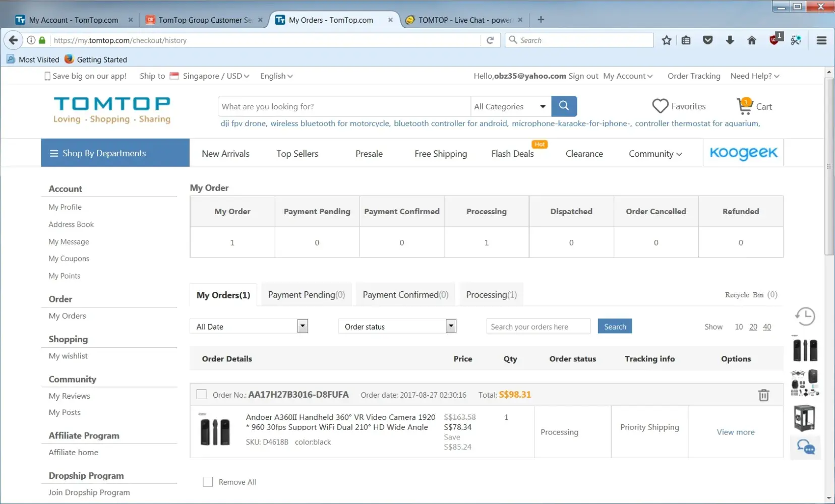Image resolution: width=835 pixels, height=504 pixels.
Task: Open the shopping Cart icon
Action: point(745,106)
